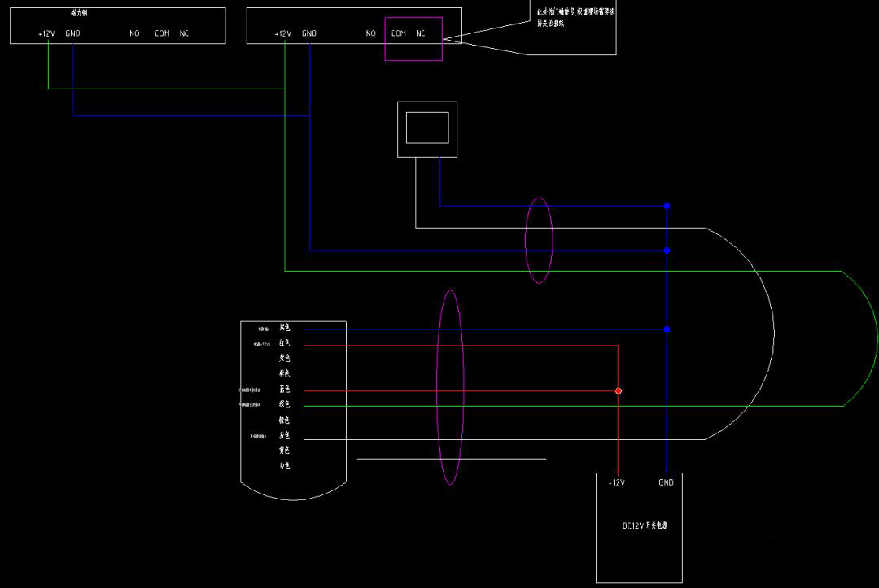Click the NO terminal on the left lock block
This screenshot has height=588, width=879.
(134, 33)
